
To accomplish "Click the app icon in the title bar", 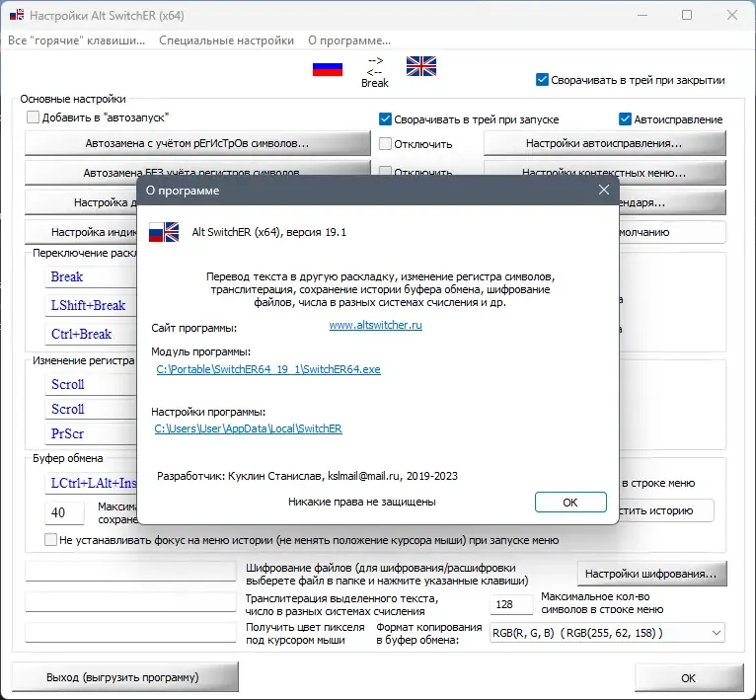I will (17, 15).
